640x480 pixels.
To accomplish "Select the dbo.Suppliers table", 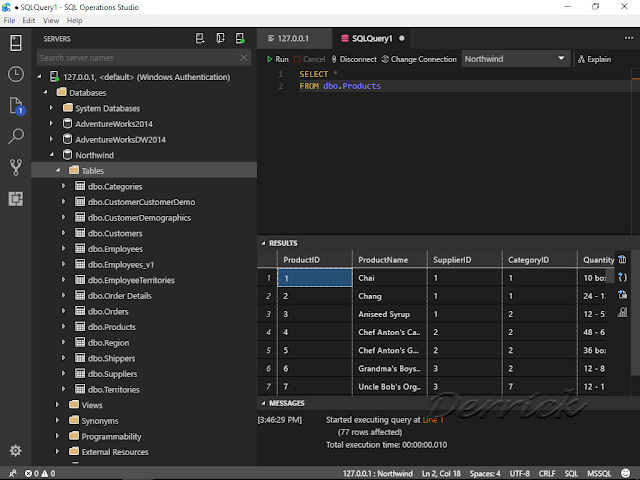I will coord(112,373).
